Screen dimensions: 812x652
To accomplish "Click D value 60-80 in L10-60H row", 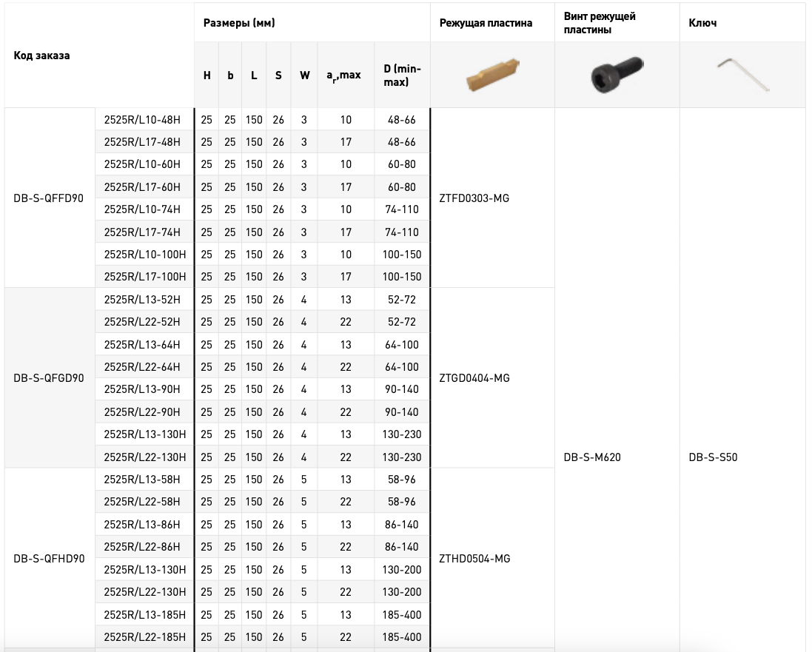I will click(402, 164).
